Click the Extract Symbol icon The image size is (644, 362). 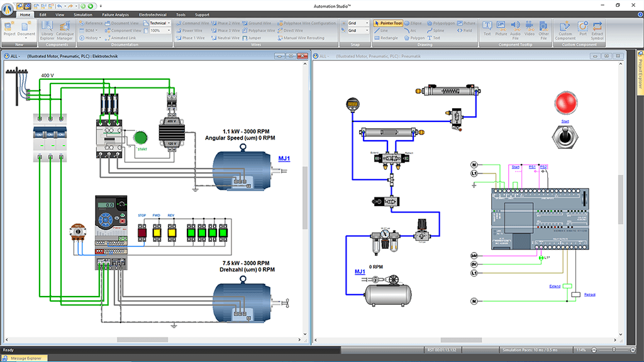(x=597, y=26)
